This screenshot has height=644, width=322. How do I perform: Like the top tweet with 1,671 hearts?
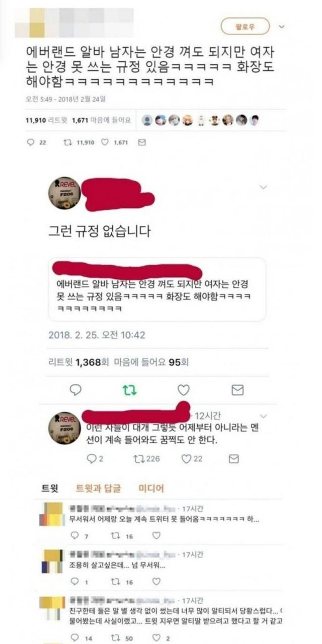tap(105, 142)
